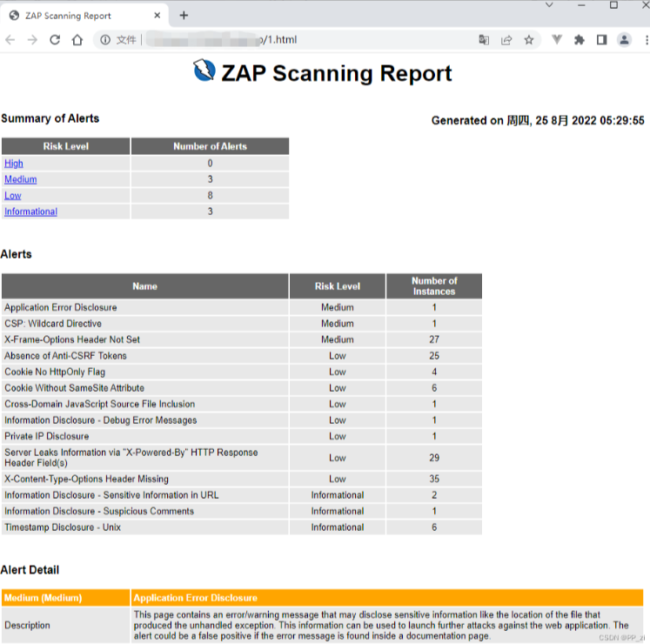Click instance count 29 for Server Leaks
This screenshot has height=644, width=650.
[434, 458]
